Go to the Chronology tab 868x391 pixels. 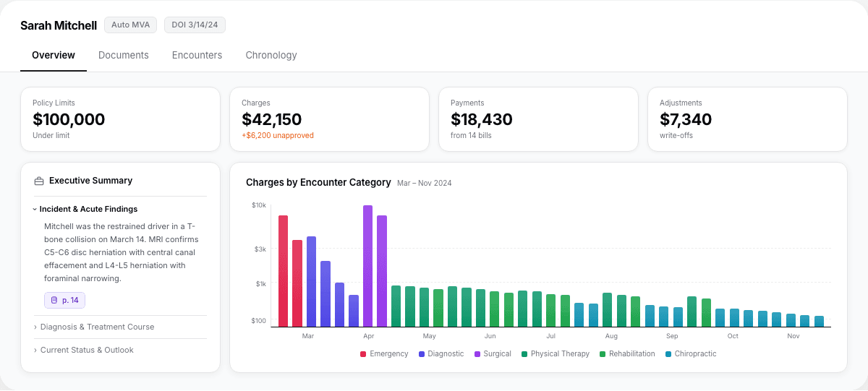(x=271, y=55)
